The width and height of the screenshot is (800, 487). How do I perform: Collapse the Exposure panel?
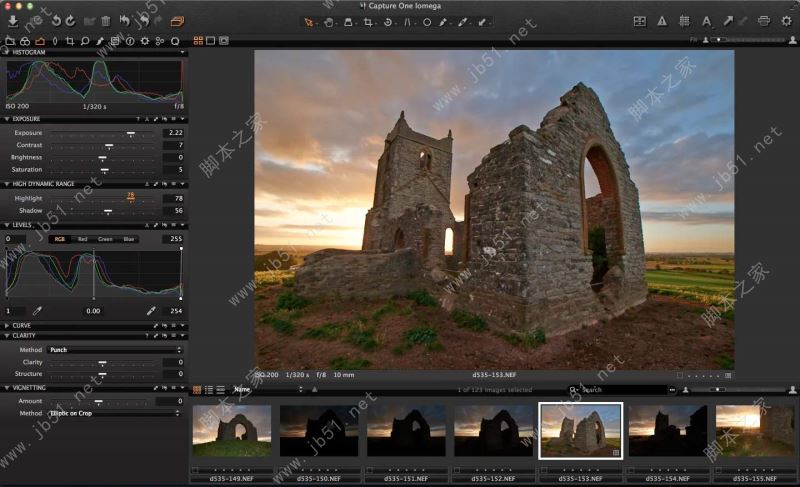tap(7, 119)
